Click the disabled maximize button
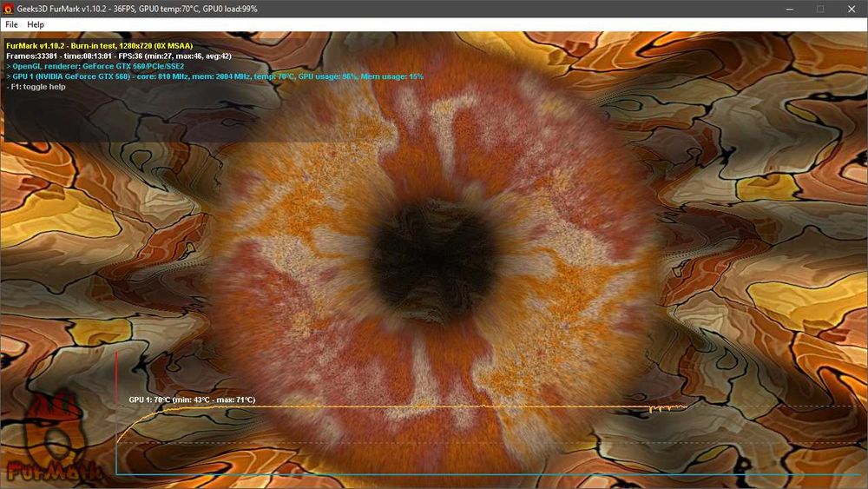 click(820, 9)
